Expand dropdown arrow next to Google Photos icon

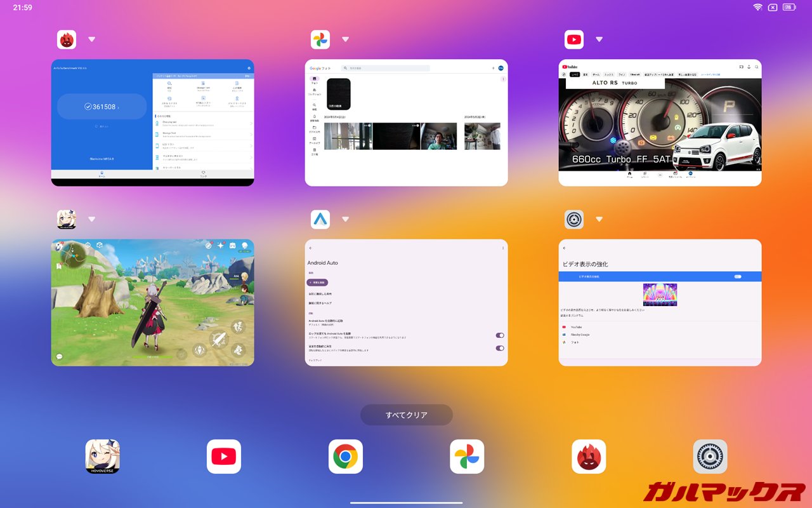(346, 39)
